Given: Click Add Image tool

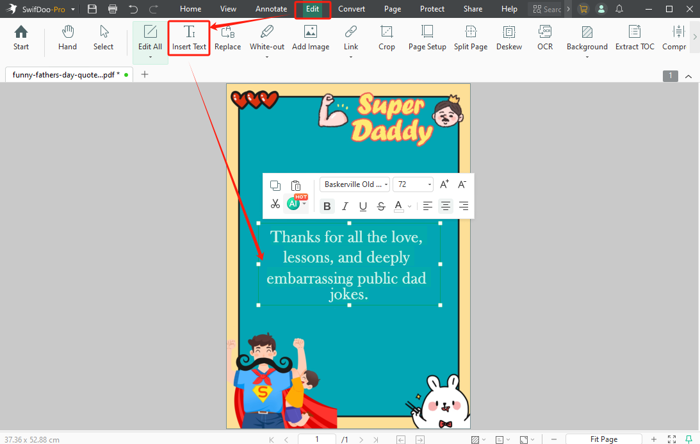Looking at the screenshot, I should coord(311,38).
